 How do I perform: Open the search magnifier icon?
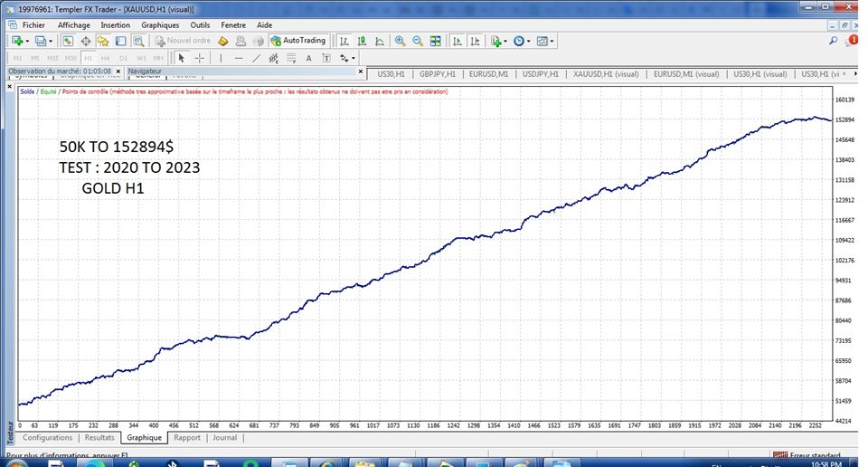tap(833, 41)
